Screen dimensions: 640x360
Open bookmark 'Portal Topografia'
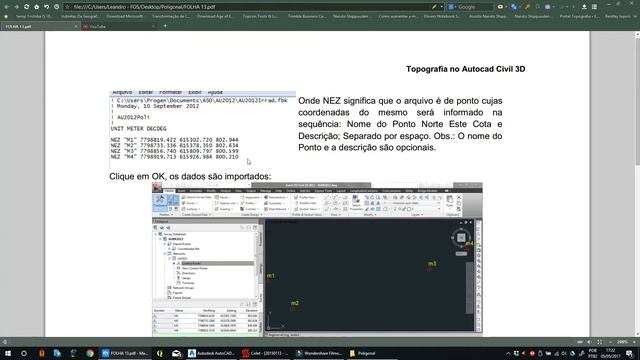[x=579, y=16]
